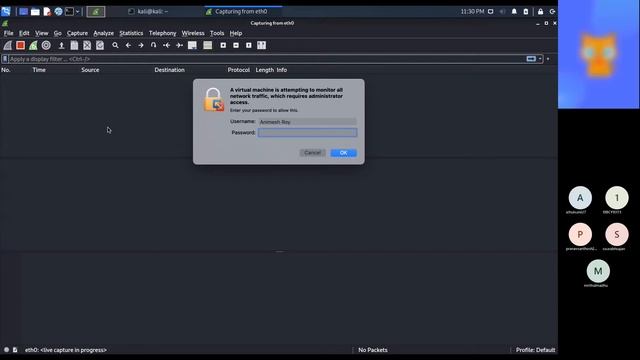Zoom out the packet text from the toolbar
This screenshot has width=640, height=360.
(x=236, y=45)
